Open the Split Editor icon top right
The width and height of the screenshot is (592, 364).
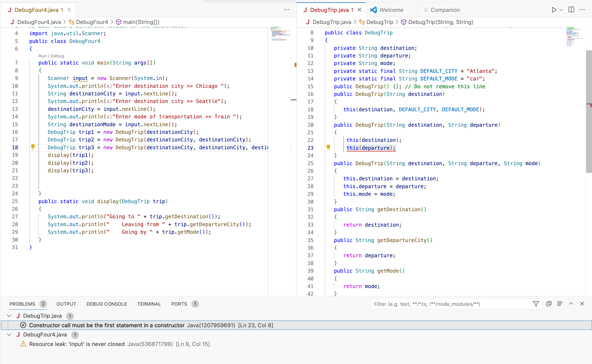coord(571,10)
